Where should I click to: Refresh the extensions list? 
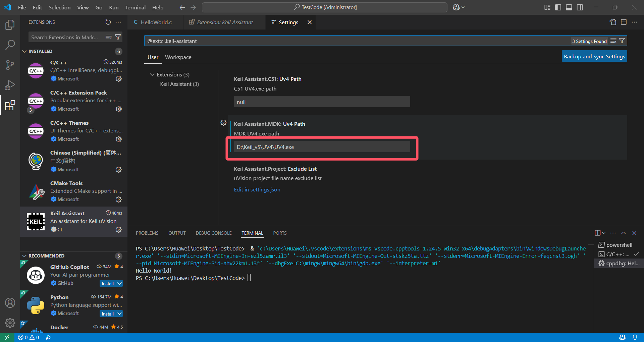click(x=108, y=22)
